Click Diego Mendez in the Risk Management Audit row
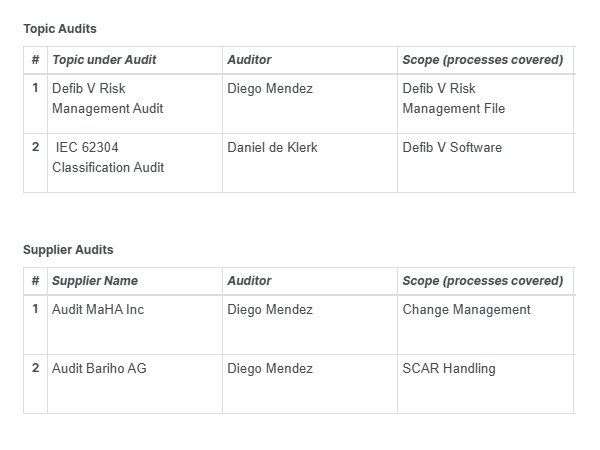The height and width of the screenshot is (450, 600). pos(270,89)
